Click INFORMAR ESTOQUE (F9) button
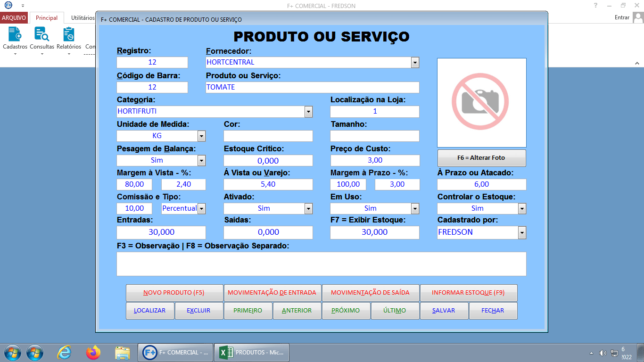This screenshot has height=362, width=644. 468,293
